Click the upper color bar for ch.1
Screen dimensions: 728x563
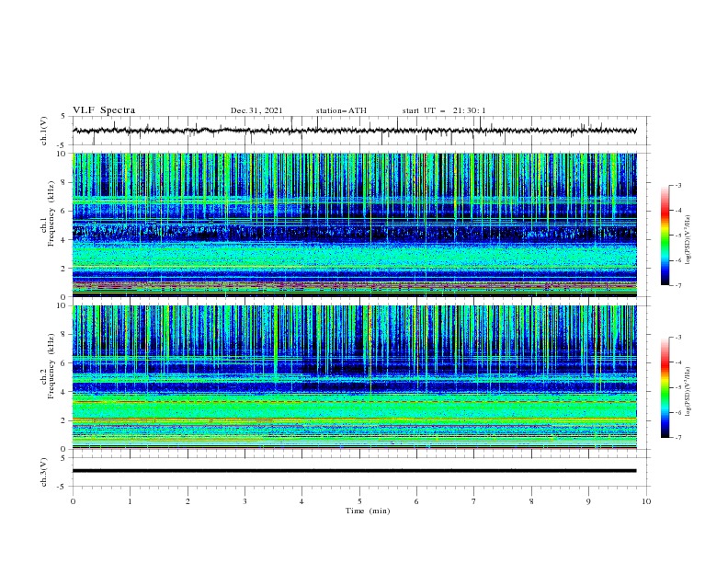coord(665,236)
